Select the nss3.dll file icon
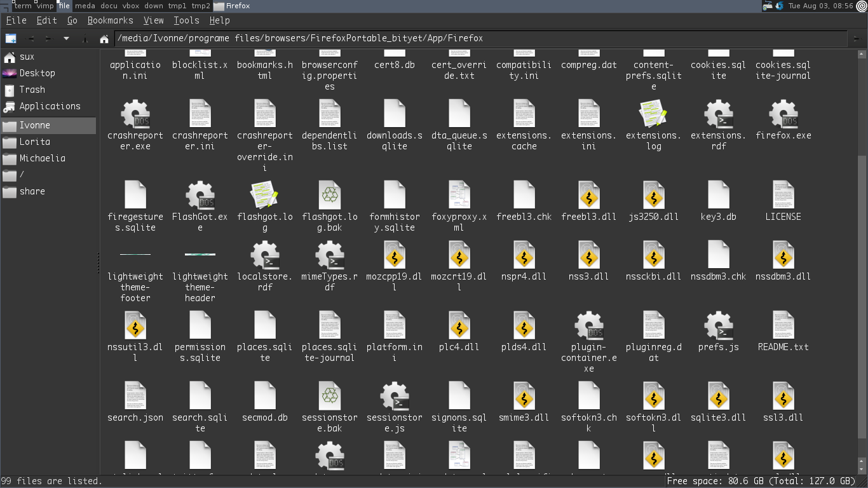The image size is (868, 488). pos(589,255)
